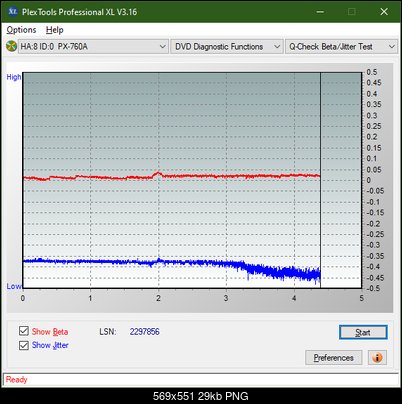402x404 pixels.
Task: Open the DVD Diagnostic Functions dropdown
Action: click(x=227, y=47)
